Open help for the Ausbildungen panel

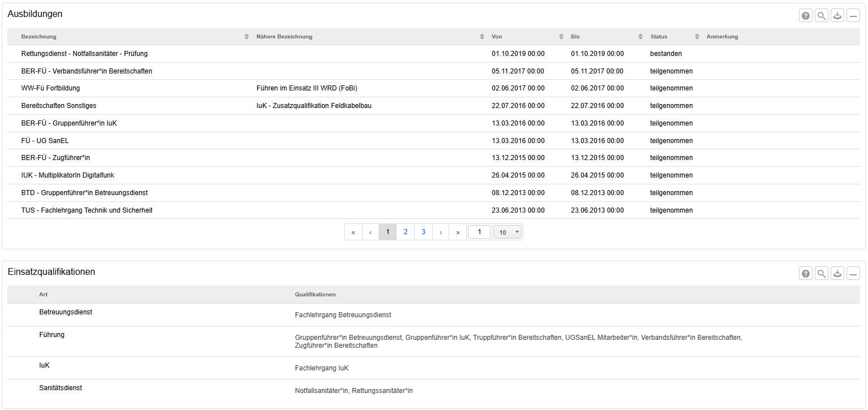coord(805,16)
